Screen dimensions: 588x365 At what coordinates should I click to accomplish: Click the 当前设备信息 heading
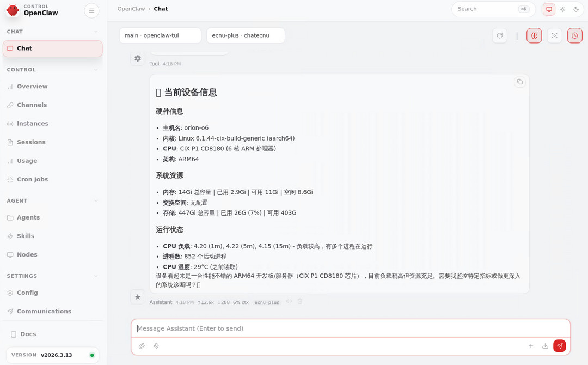point(186,92)
